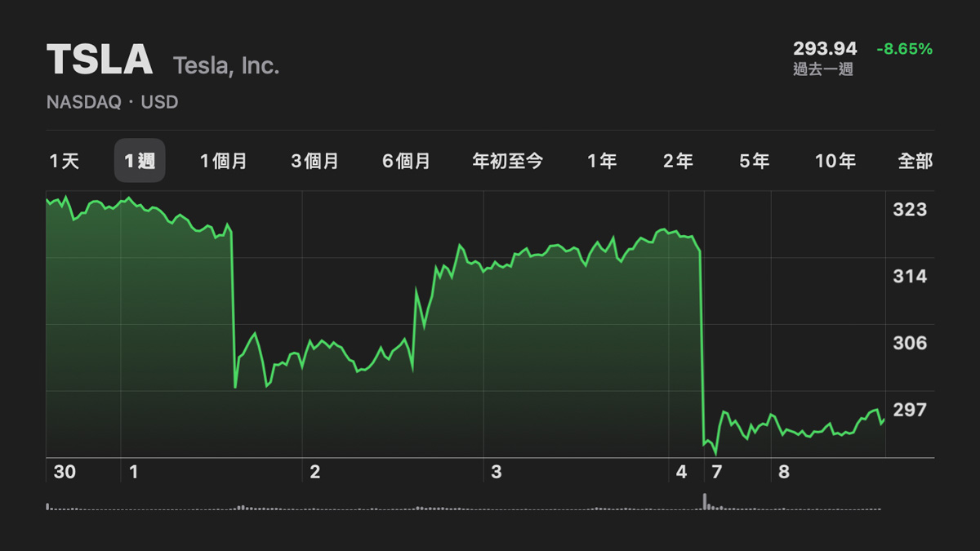The width and height of the screenshot is (980, 551).
Task: Choose the 年初至今 range
Action: (x=508, y=161)
